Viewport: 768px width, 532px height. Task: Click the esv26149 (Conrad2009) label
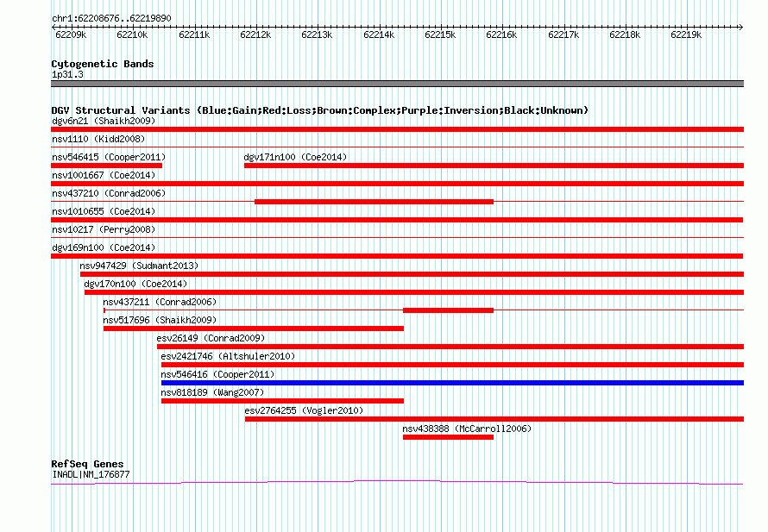tap(211, 338)
